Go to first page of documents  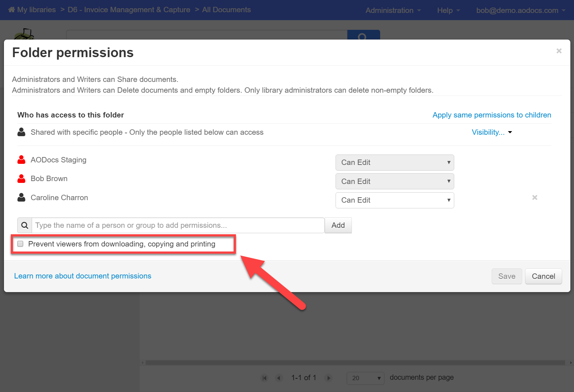click(x=265, y=378)
